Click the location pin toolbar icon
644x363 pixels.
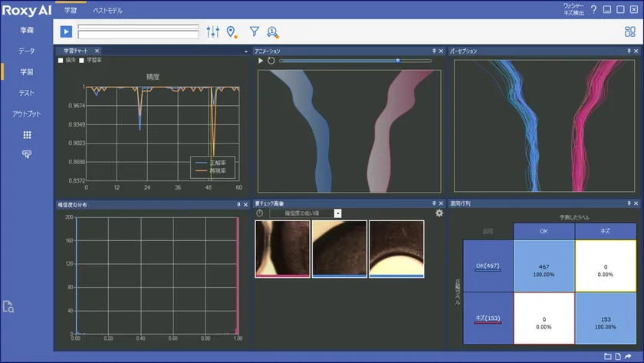point(232,31)
